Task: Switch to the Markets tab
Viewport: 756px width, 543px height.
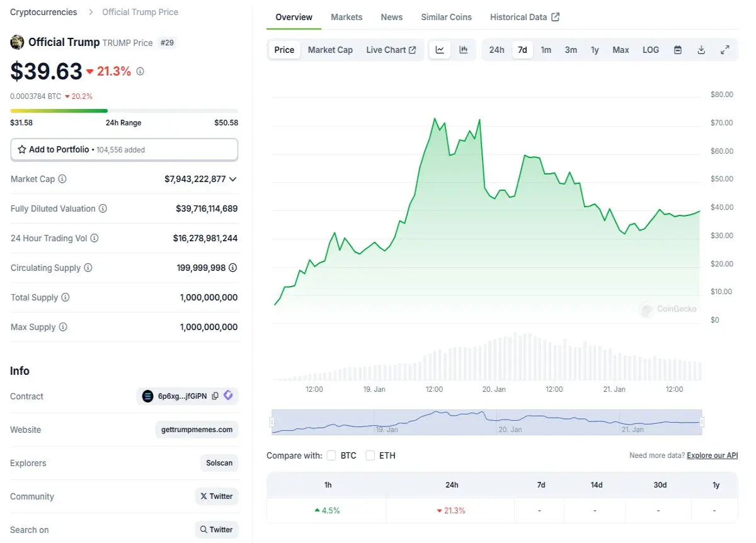Action: click(346, 17)
